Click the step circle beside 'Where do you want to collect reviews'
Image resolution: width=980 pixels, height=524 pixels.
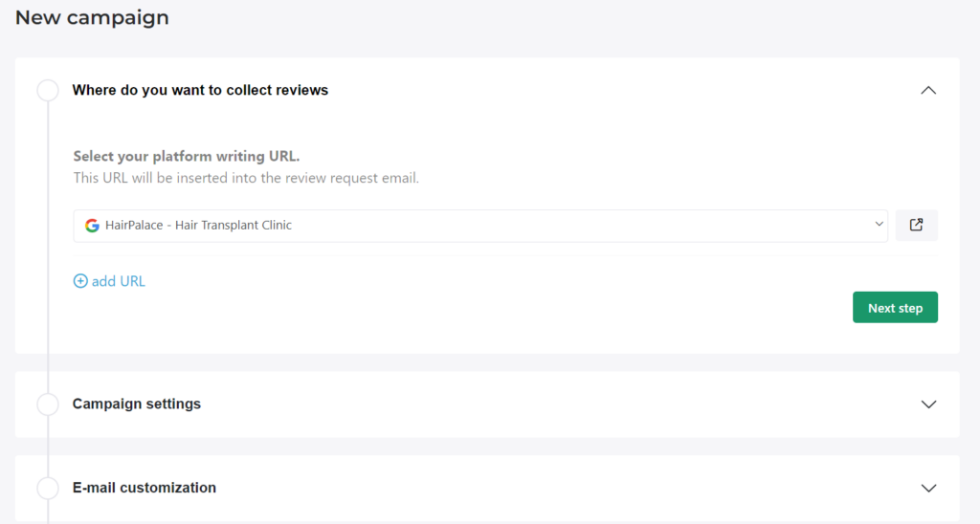coord(48,91)
